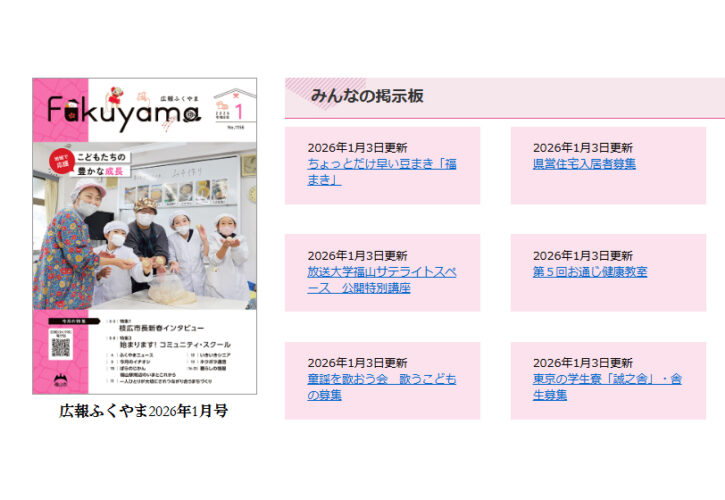725x500 pixels.
Task: Open the 第５回お通じ健康教室 link
Action: point(589,271)
